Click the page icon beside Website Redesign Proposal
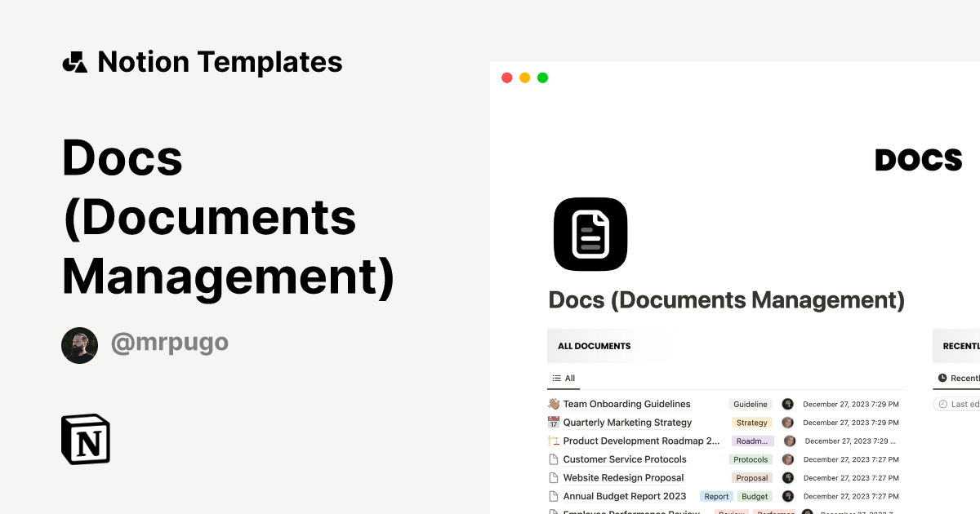The image size is (980, 514). [553, 477]
